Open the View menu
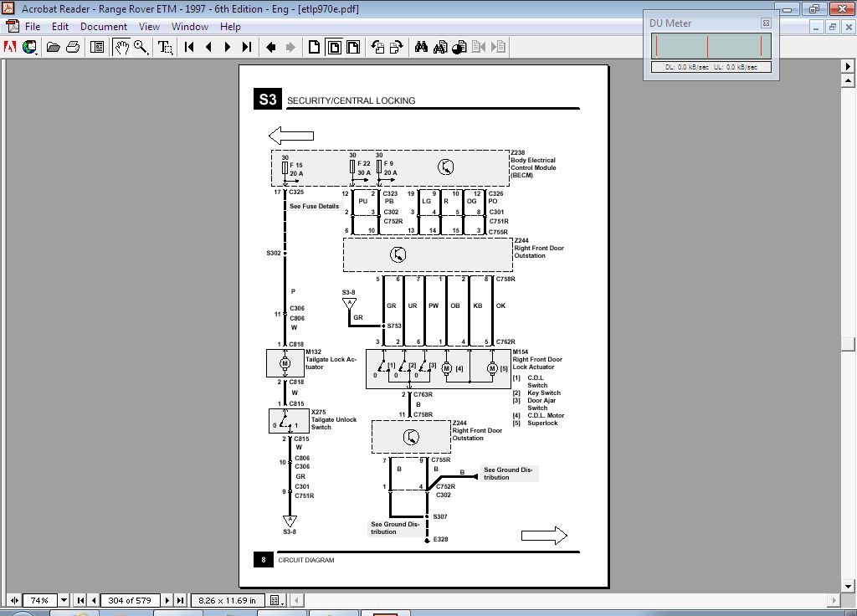 click(149, 26)
